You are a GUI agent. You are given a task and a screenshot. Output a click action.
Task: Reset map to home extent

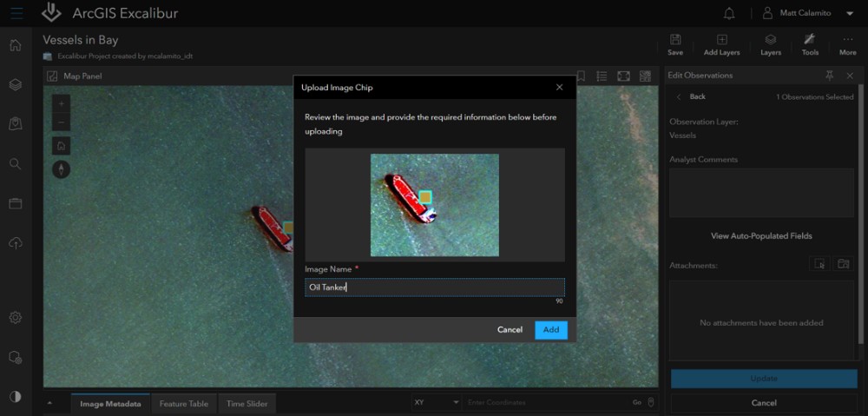coord(61,146)
